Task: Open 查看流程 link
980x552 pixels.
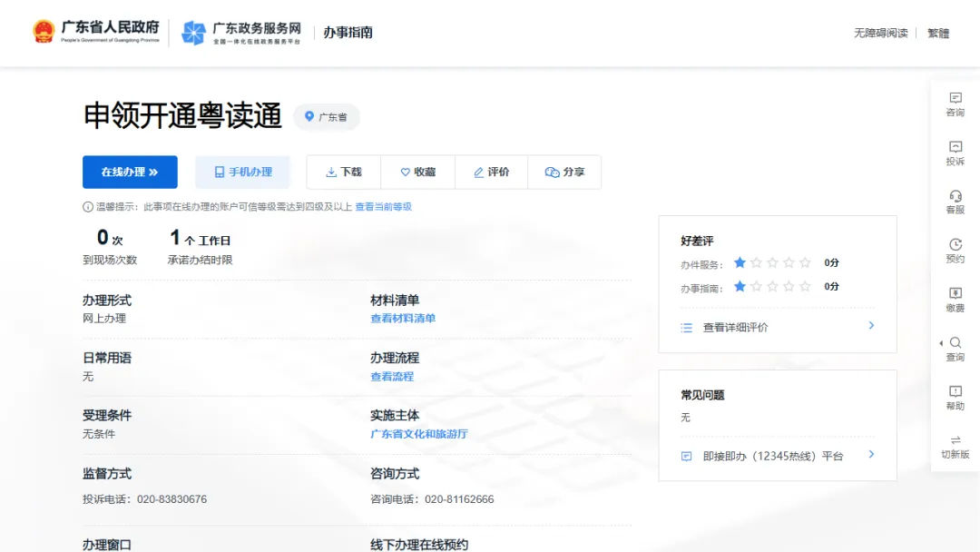Action: tap(392, 377)
